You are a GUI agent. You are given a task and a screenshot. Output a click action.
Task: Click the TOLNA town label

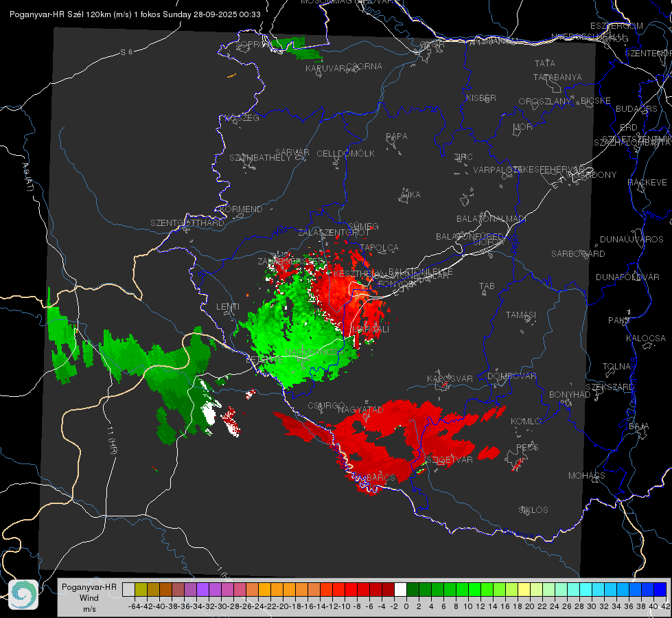point(616,367)
